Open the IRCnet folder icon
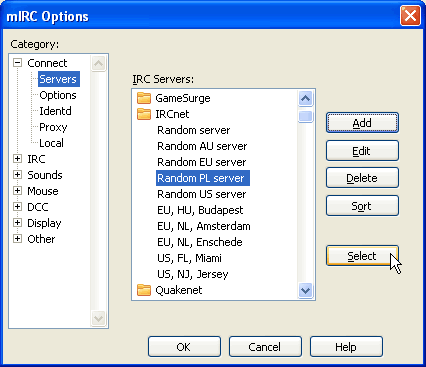The height and width of the screenshot is (367, 426). tap(144, 114)
